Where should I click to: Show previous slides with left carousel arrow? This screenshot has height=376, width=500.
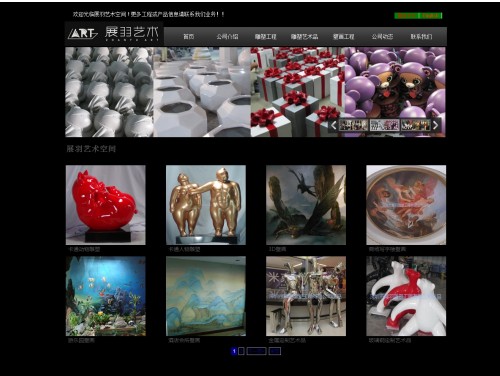pos(334,125)
